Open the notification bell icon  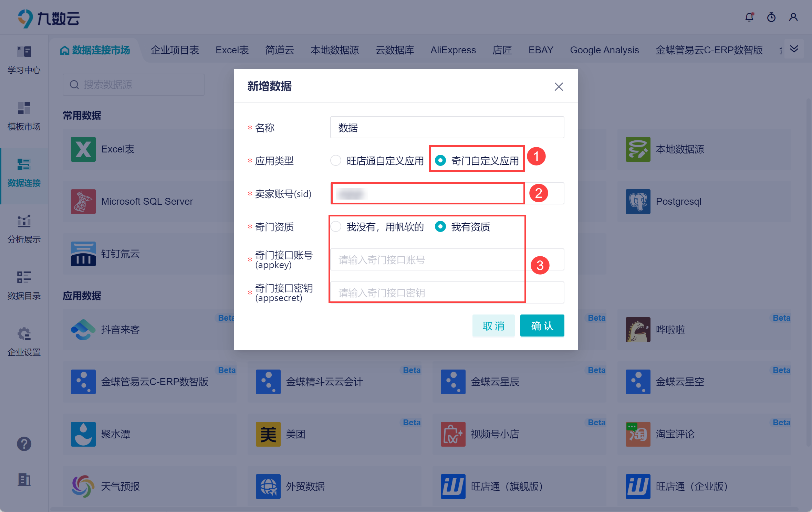click(749, 17)
